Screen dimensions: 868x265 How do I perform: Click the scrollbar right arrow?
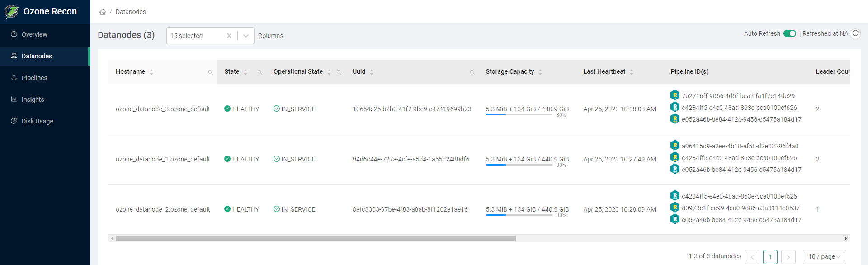tap(846, 238)
